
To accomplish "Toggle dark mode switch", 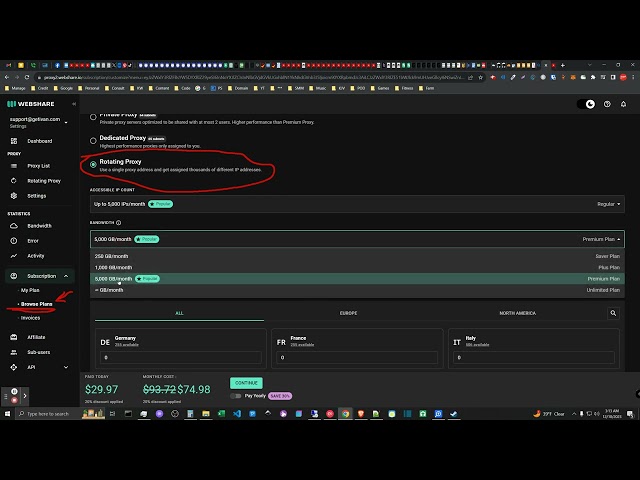I will pyautogui.click(x=586, y=104).
